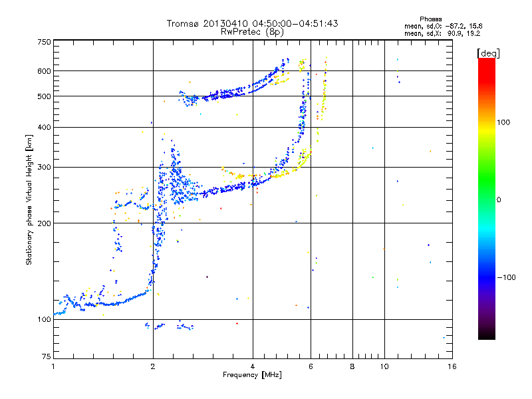The image size is (532, 399).
Task: Click the colorbar label '100'
Action: [x=503, y=122]
